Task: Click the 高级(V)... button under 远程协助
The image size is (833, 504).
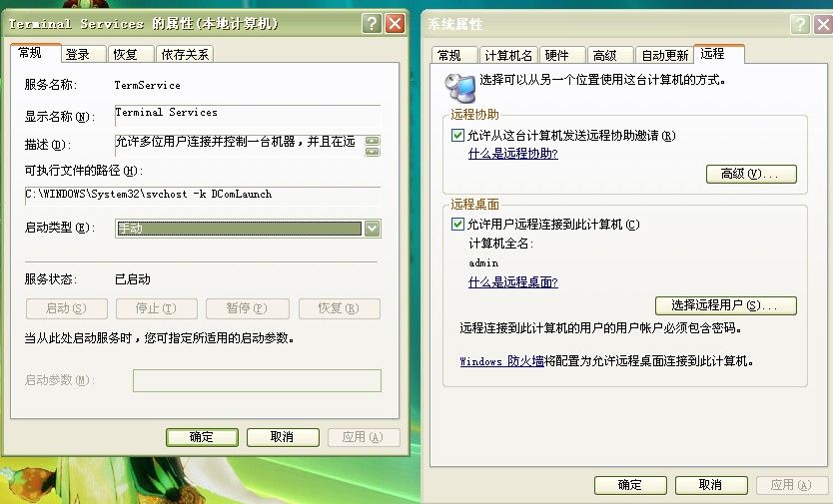Action: (x=751, y=175)
